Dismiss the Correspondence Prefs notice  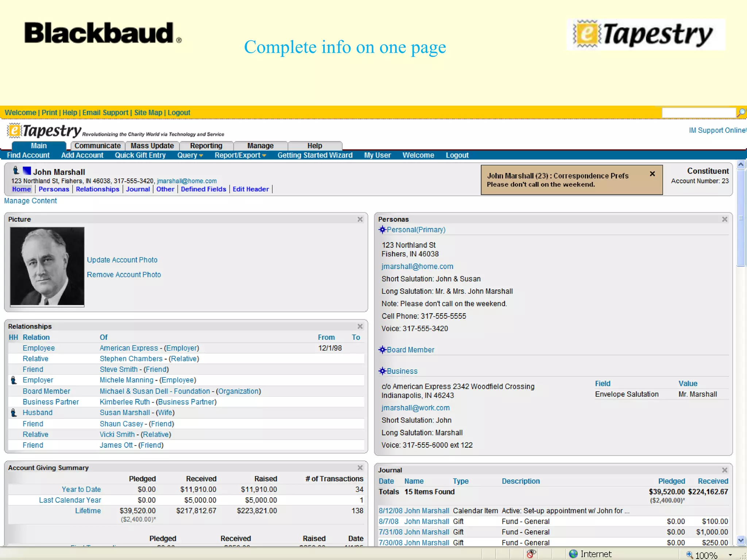pos(652,174)
